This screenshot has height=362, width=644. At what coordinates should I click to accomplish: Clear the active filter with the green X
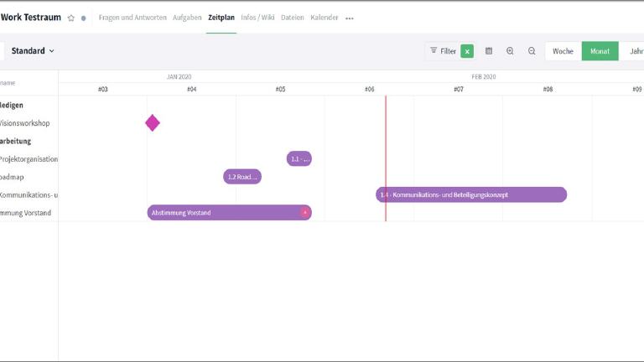[467, 51]
